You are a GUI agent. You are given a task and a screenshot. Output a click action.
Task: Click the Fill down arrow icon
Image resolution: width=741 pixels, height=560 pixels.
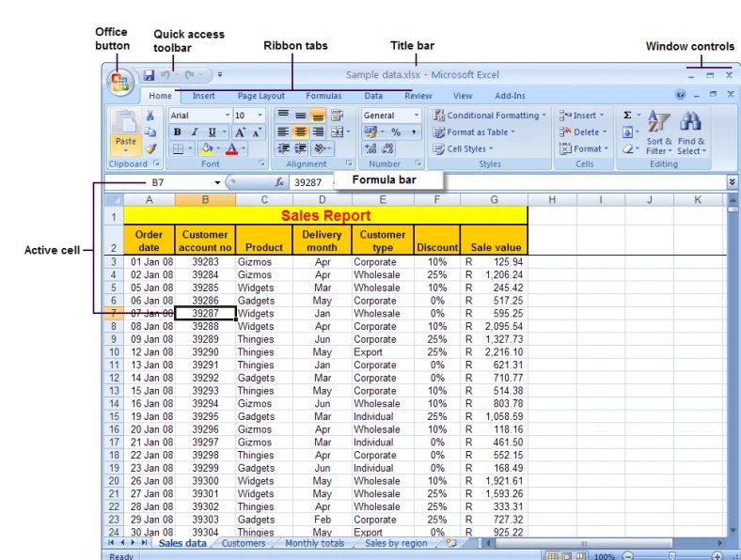[x=627, y=132]
